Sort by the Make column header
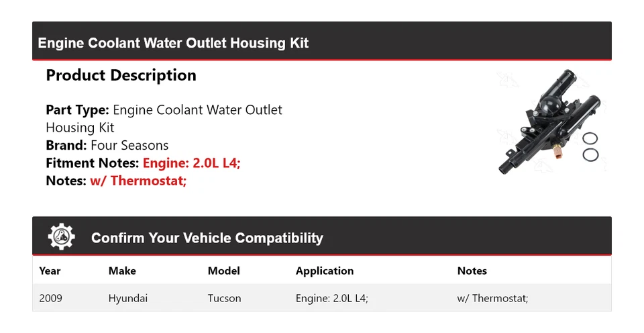The height and width of the screenshot is (333, 644). point(122,271)
